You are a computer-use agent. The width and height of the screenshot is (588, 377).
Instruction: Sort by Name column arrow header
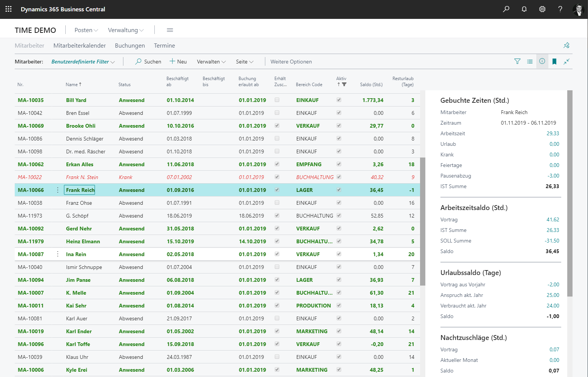click(x=74, y=85)
